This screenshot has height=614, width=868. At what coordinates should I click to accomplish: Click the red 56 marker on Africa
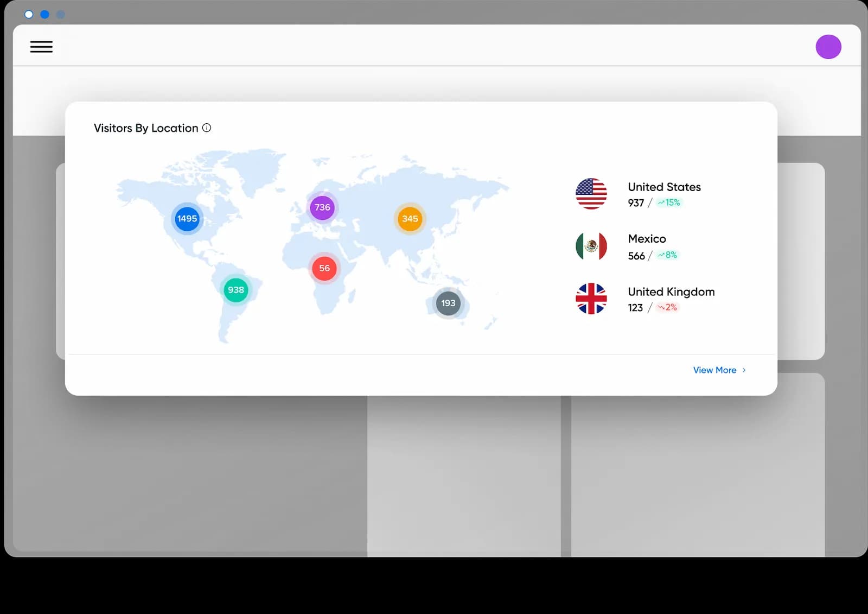324,268
